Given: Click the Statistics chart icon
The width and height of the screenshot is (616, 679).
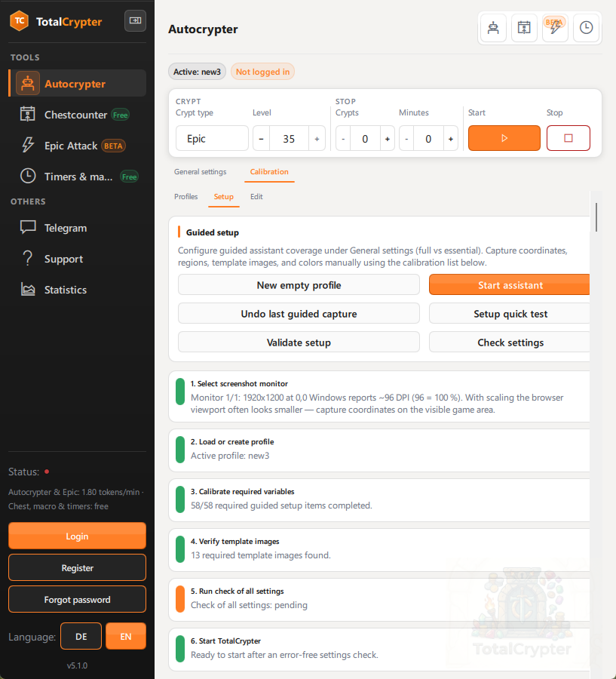Looking at the screenshot, I should pos(28,289).
